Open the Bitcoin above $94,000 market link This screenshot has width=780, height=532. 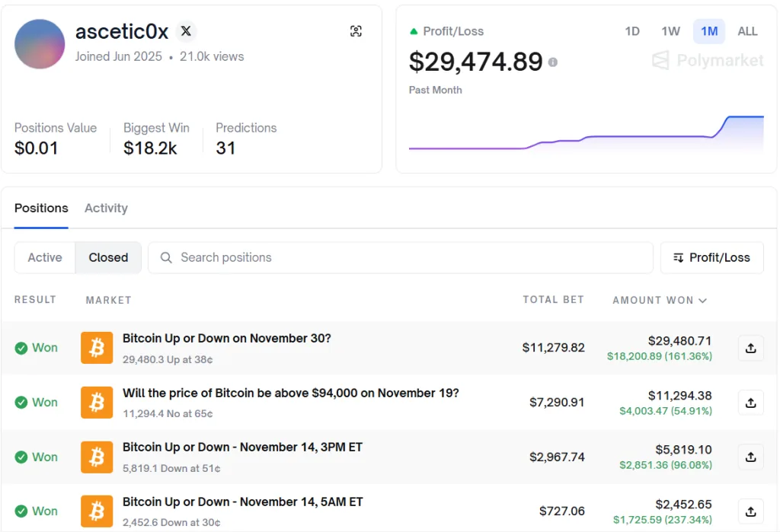point(290,393)
